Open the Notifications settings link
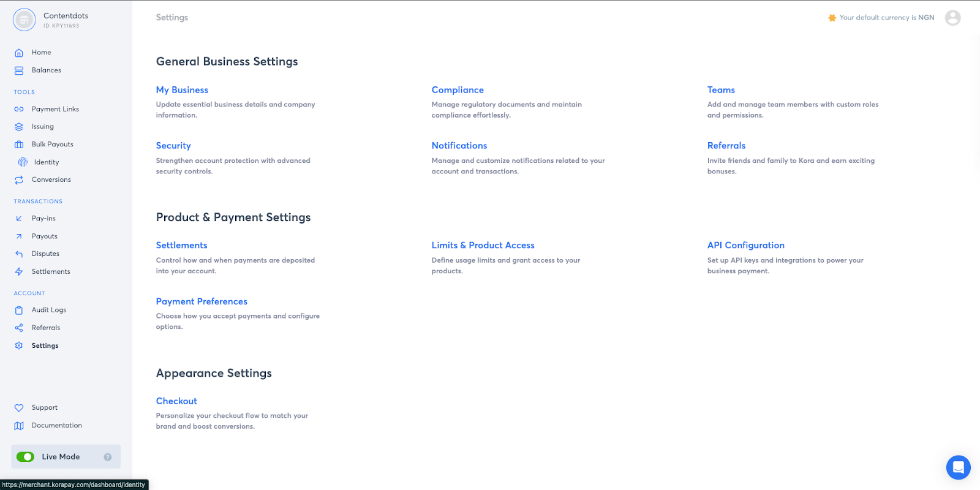 [459, 146]
